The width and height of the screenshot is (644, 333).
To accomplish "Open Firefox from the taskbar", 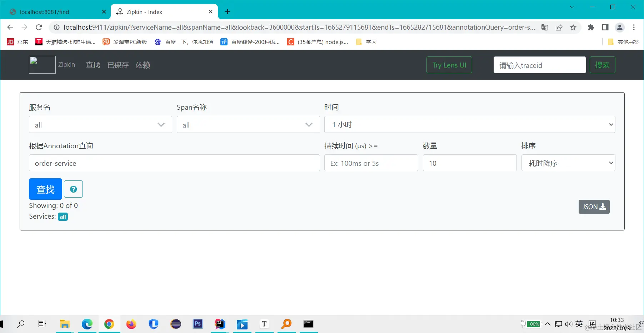I will coord(131,324).
